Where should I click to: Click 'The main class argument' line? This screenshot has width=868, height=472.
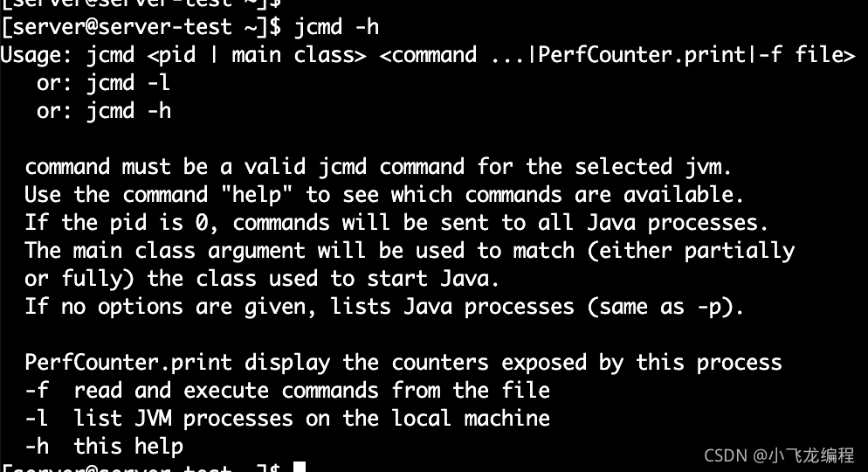click(410, 251)
